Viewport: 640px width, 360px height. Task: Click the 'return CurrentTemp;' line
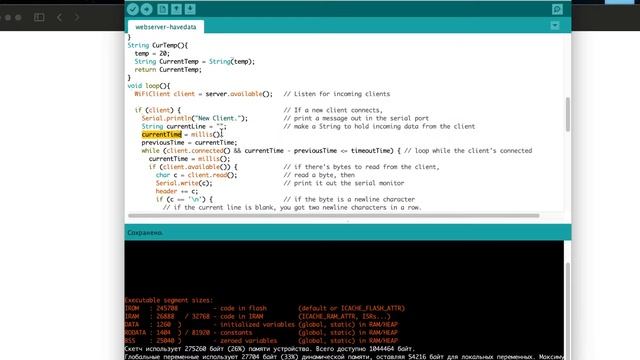pos(168,70)
